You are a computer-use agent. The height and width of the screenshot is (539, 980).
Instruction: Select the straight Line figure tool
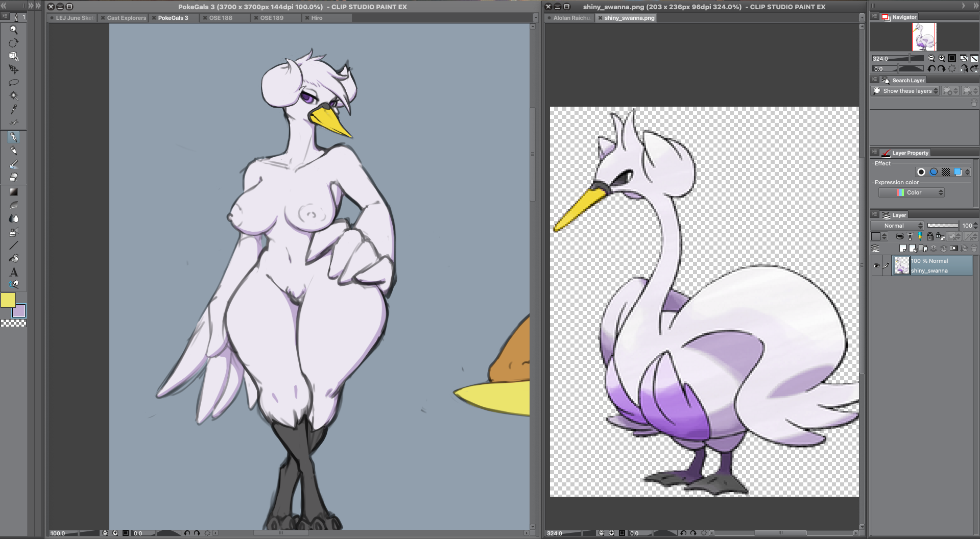pos(14,245)
